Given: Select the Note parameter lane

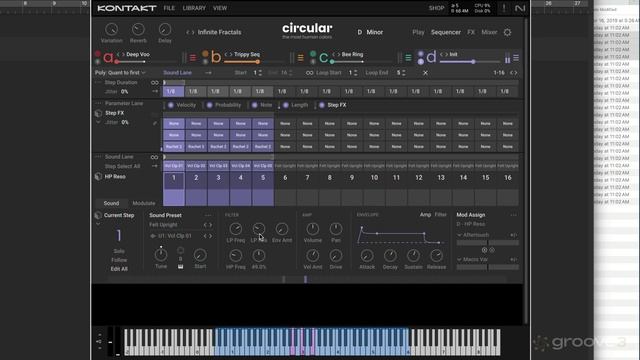Looking at the screenshot, I should tap(262, 105).
